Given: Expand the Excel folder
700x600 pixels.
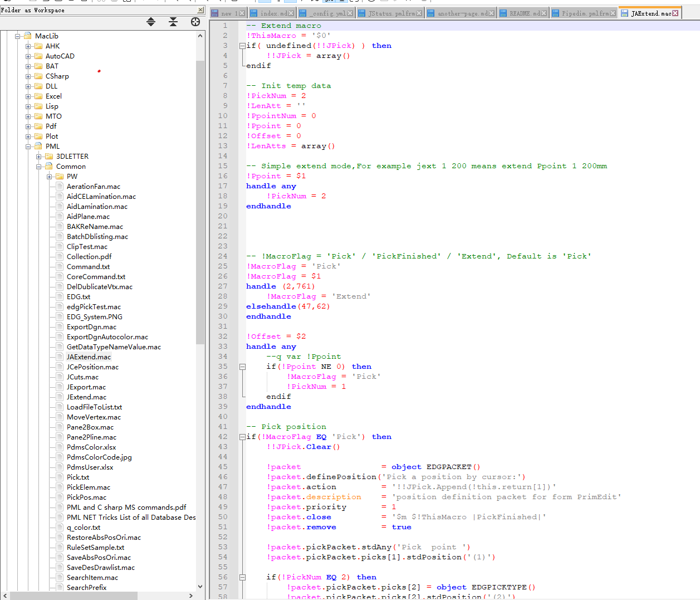Looking at the screenshot, I should [28, 96].
